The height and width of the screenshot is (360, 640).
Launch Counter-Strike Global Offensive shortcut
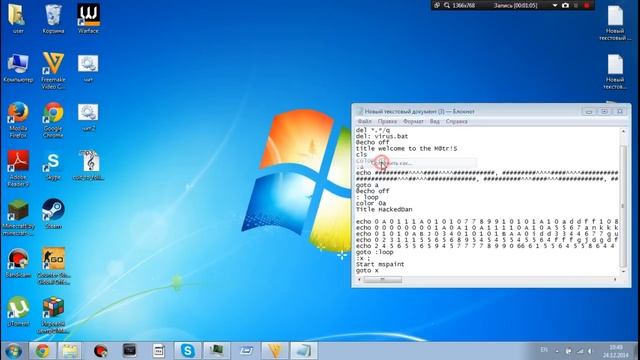[x=53, y=266]
